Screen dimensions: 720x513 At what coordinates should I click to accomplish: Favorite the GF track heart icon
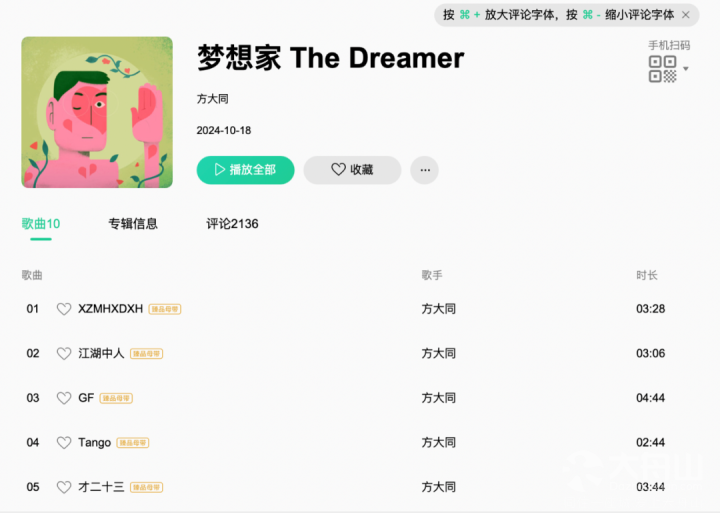(x=64, y=398)
